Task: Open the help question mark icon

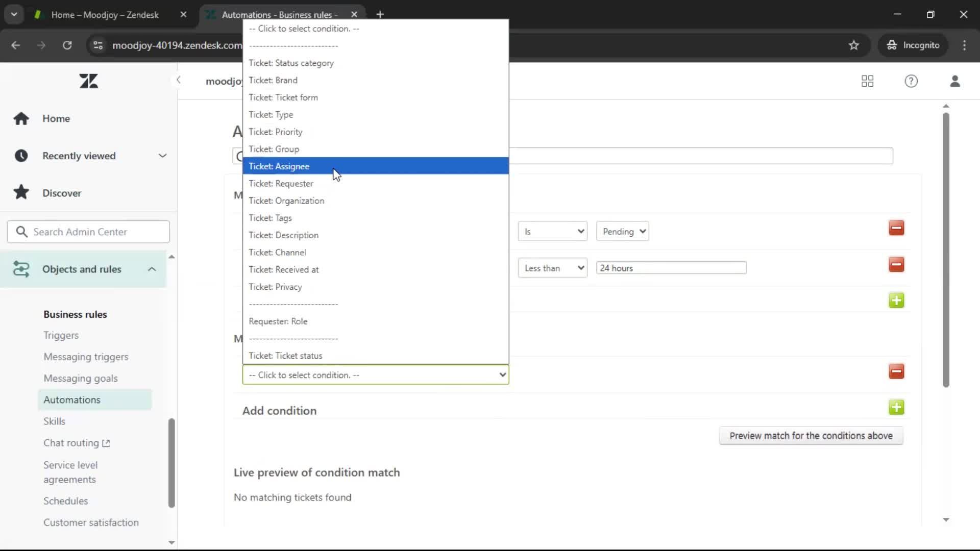Action: (911, 81)
